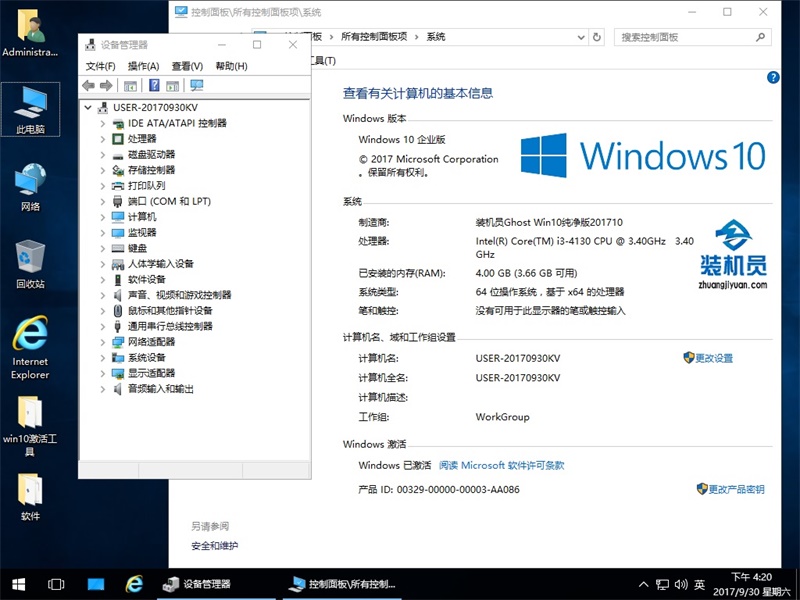Open Internet Explorer from the taskbar
This screenshot has height=600, width=800.
point(134,584)
